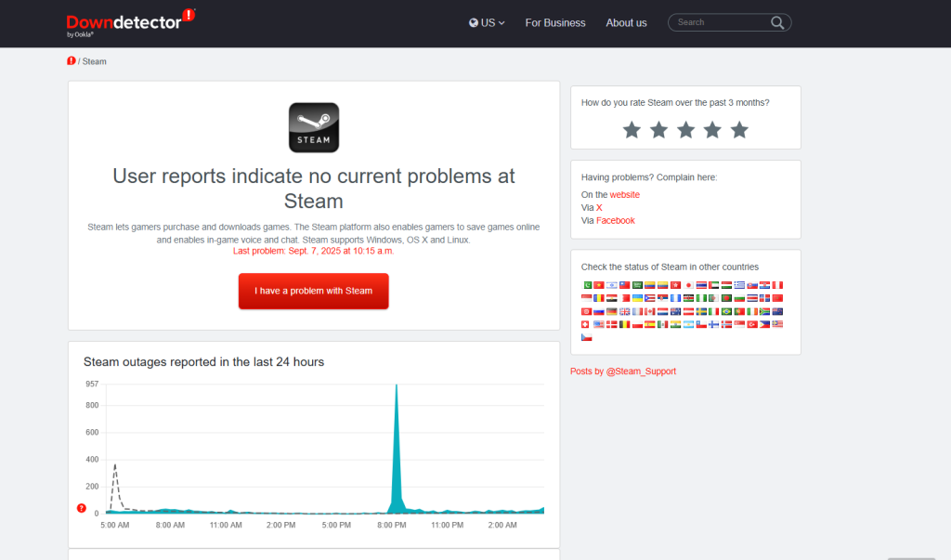The image size is (951, 560).
Task: Select the Germany flag
Action: [612, 311]
